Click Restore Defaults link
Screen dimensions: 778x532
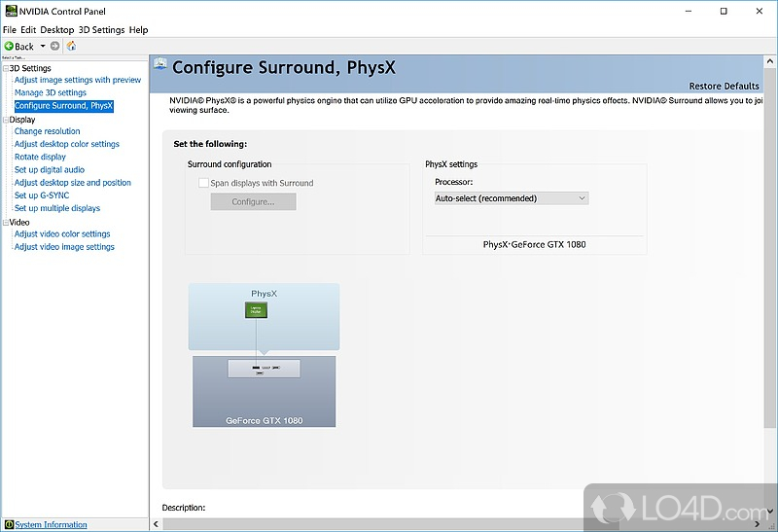click(724, 87)
